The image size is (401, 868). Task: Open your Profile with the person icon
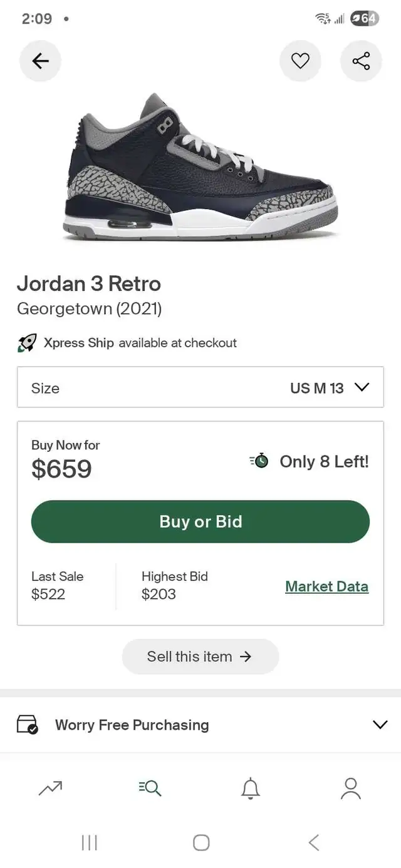350,788
